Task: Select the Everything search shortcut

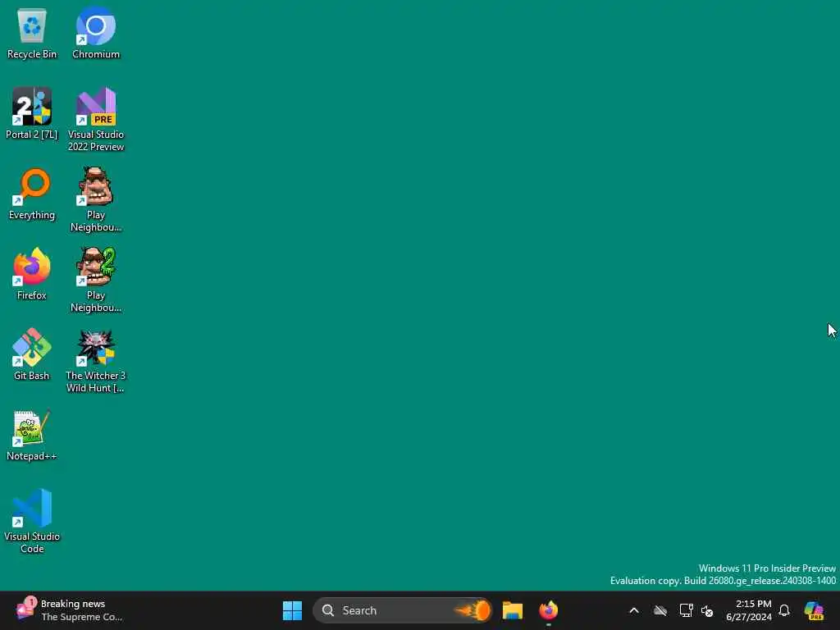Action: [32, 194]
